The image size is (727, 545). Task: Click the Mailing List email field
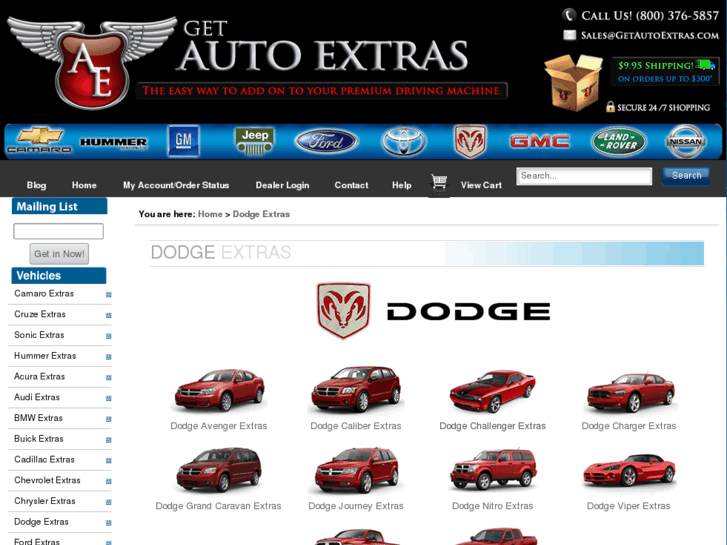point(58,231)
